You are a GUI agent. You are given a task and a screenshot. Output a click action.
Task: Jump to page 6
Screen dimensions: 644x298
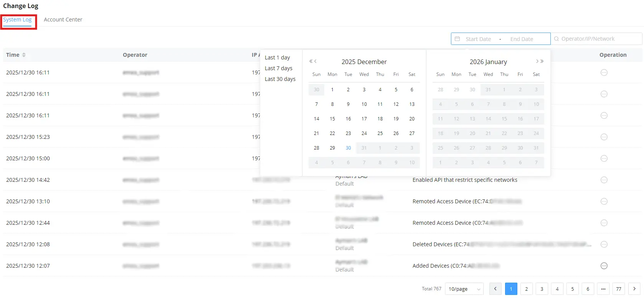(588, 289)
